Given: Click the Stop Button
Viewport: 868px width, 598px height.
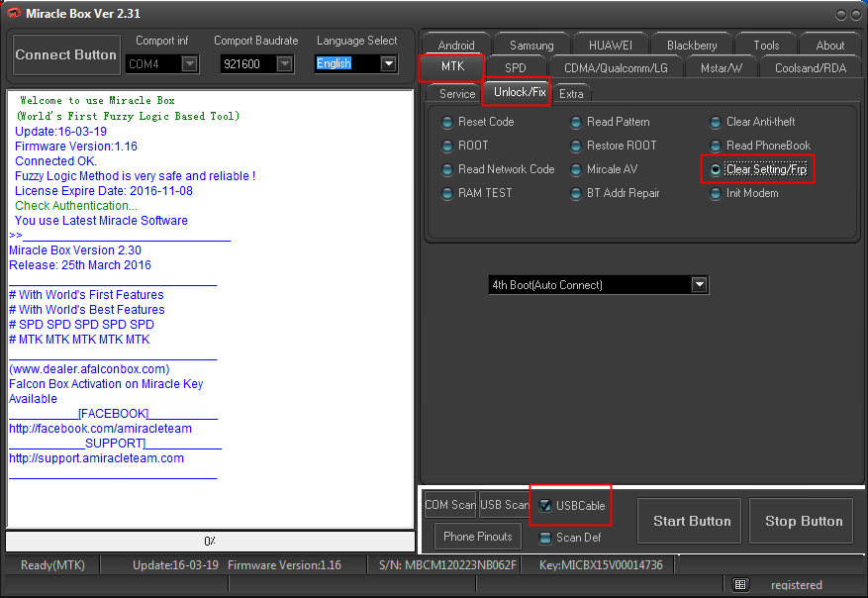Looking at the screenshot, I should 803,521.
